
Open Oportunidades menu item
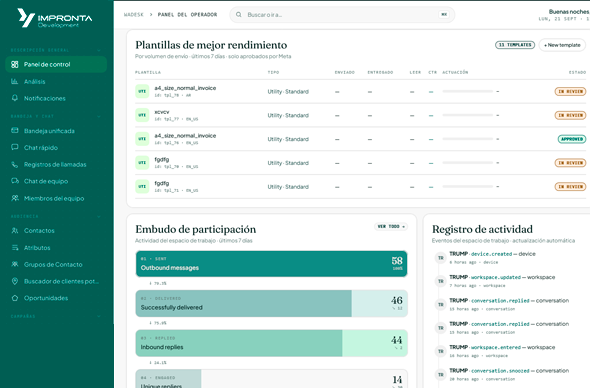pyautogui.click(x=56, y=298)
